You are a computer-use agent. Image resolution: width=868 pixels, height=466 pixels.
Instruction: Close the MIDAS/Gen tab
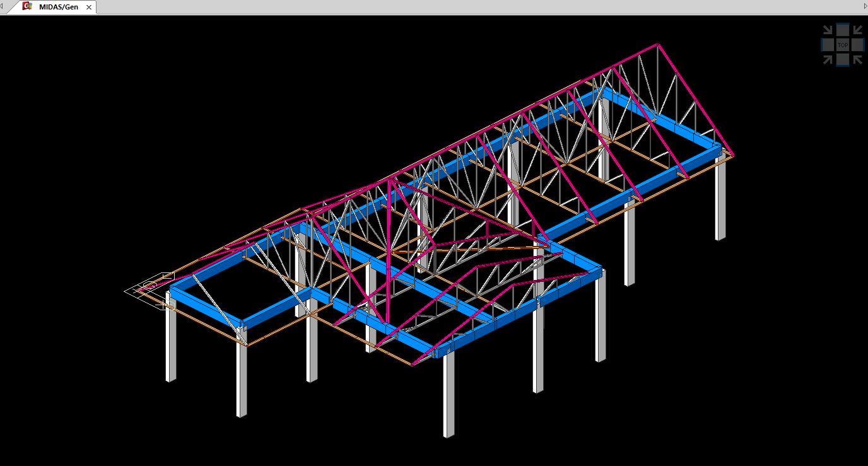tap(89, 7)
